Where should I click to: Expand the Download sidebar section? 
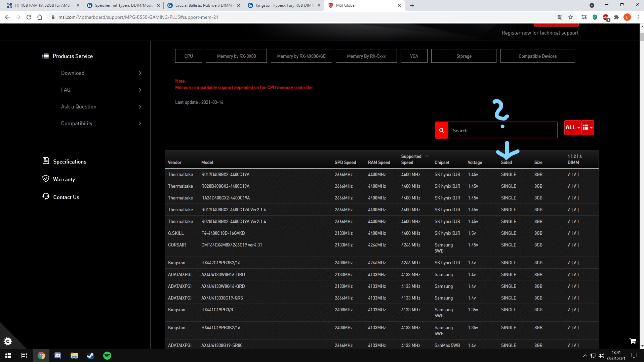click(x=72, y=73)
